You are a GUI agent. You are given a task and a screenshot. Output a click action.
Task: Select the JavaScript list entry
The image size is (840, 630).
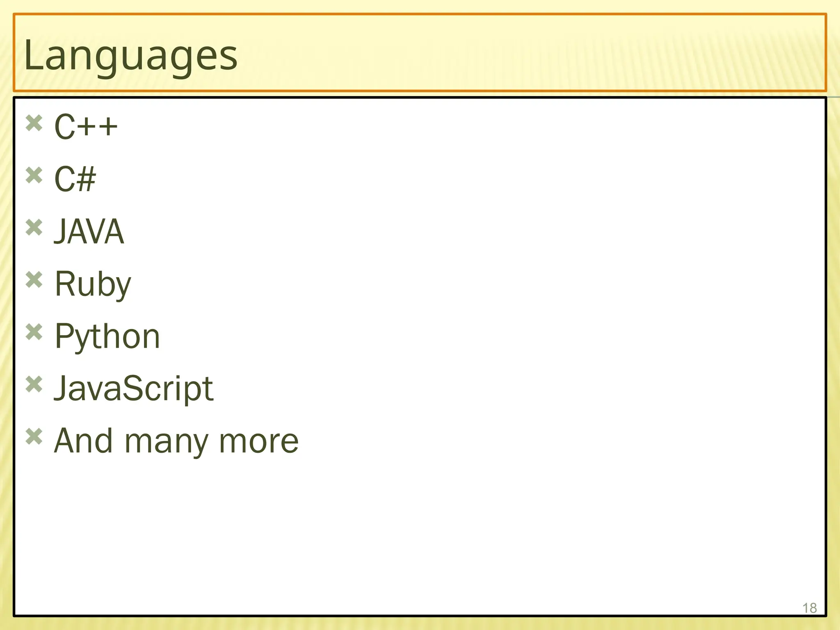point(134,388)
